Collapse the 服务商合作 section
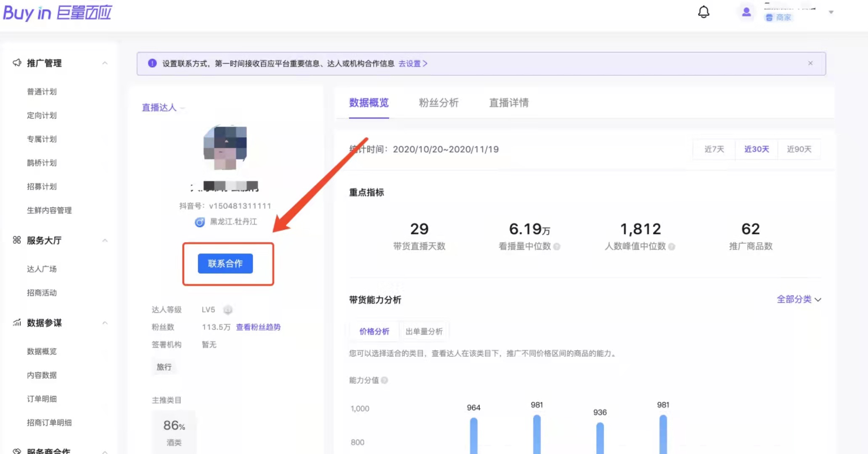This screenshot has width=868, height=454. (105, 451)
